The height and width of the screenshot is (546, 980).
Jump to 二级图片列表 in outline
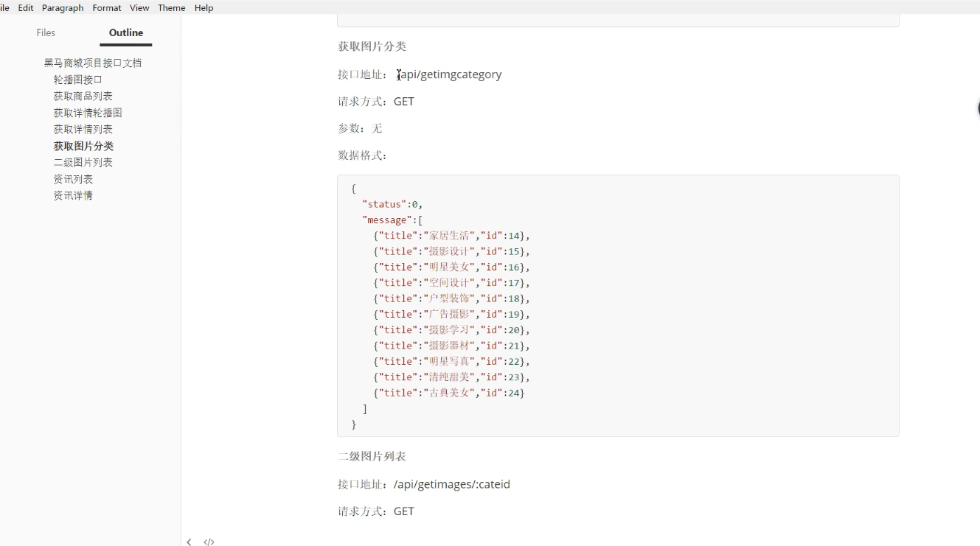pos(83,162)
